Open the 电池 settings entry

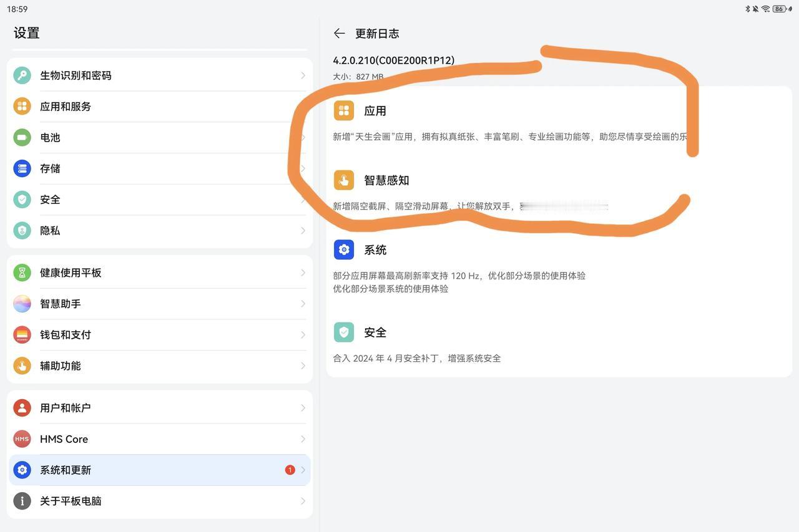click(160, 138)
